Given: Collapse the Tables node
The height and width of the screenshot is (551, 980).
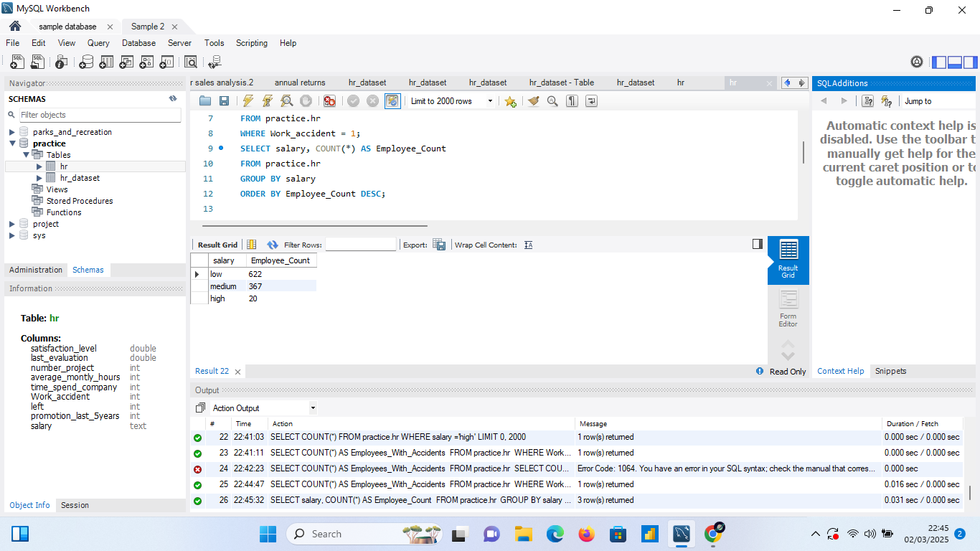Looking at the screenshot, I should [26, 155].
